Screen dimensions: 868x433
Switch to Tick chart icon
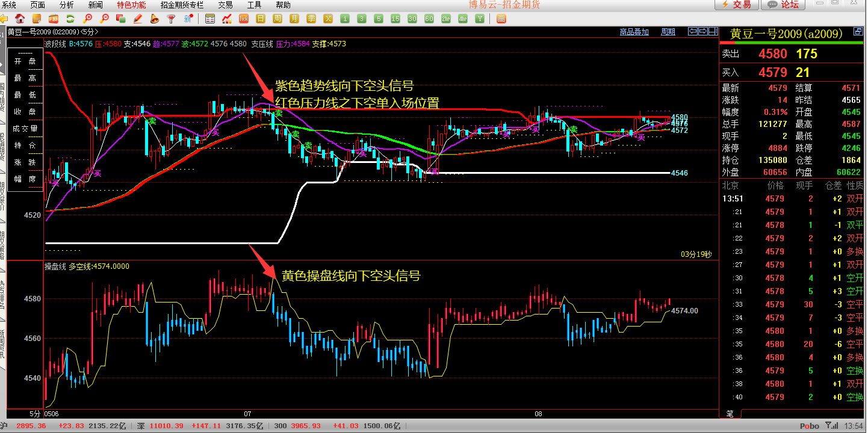pos(244,19)
